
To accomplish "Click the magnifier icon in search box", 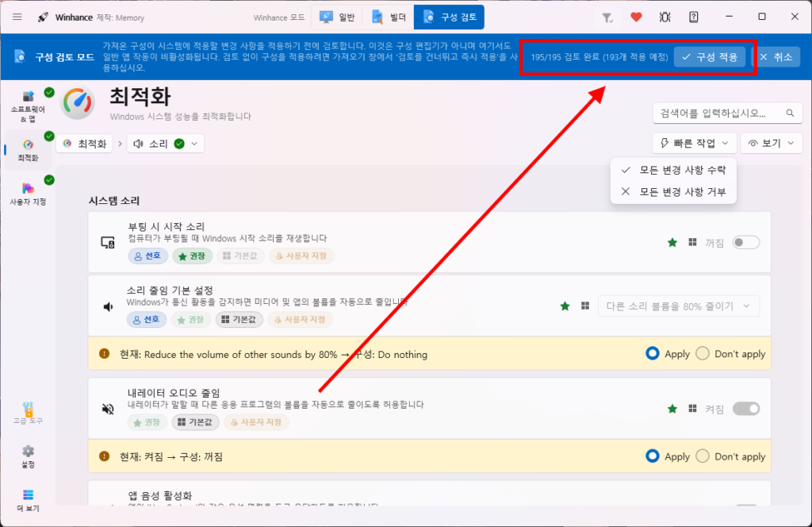I will pos(790,113).
